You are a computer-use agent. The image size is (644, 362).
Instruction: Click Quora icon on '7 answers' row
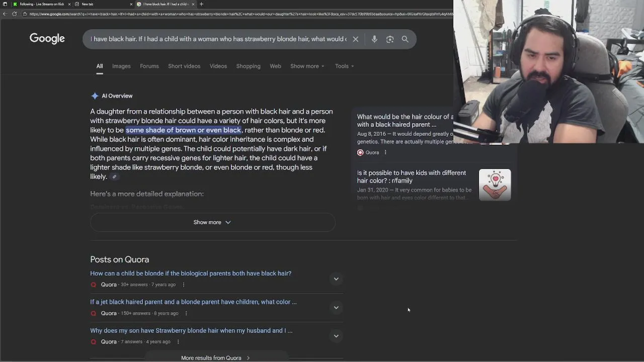point(94,342)
